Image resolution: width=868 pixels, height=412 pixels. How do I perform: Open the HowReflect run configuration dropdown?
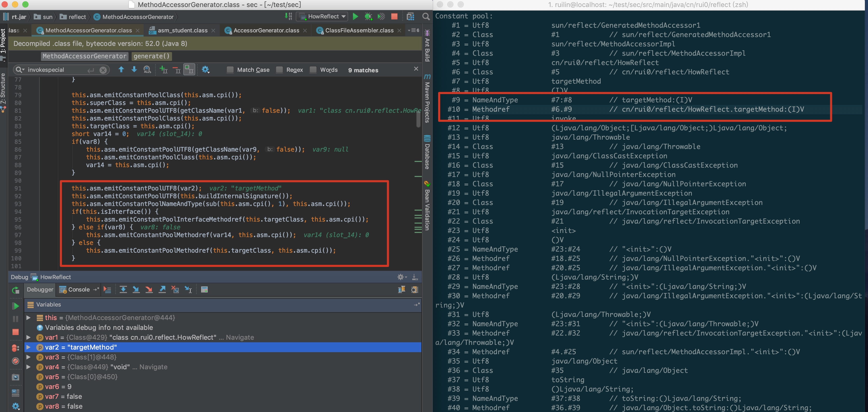(323, 17)
